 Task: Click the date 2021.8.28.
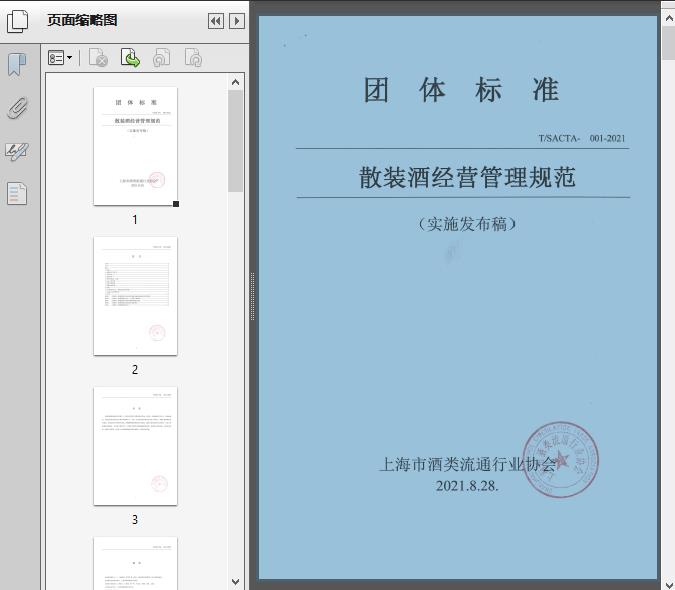(467, 486)
